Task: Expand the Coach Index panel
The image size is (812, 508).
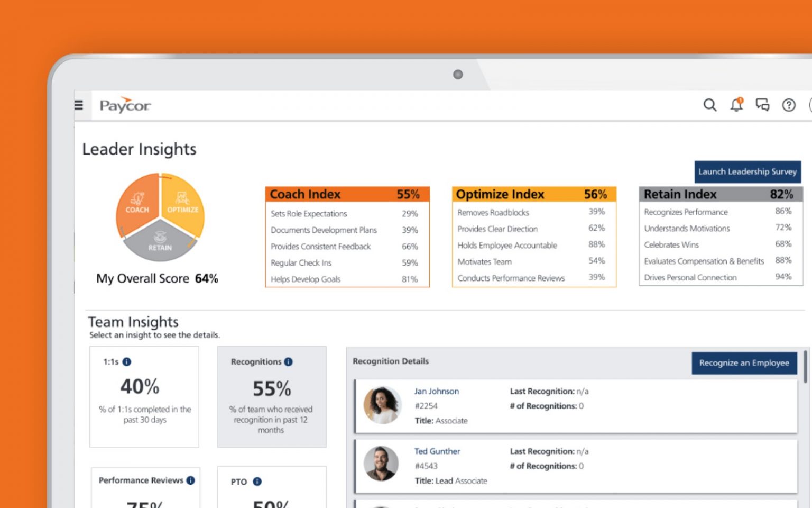Action: click(347, 194)
